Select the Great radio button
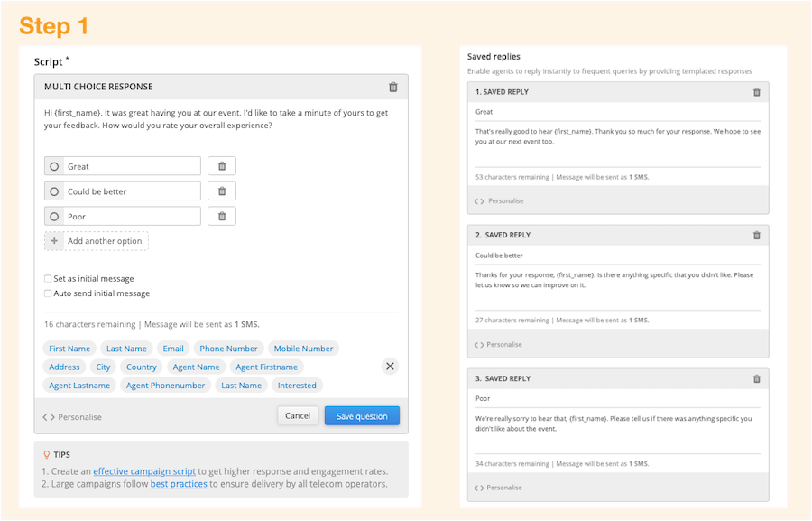Screen dimensions: 812x521 54,166
